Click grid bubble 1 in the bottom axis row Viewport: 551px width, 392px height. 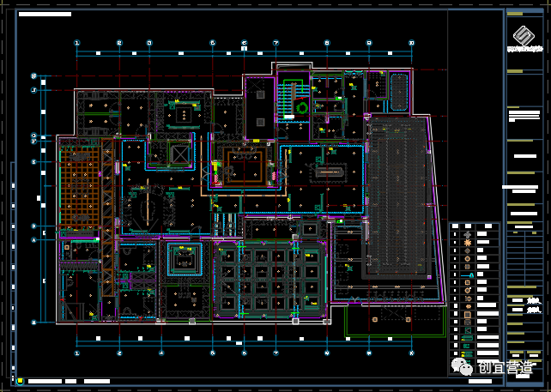click(x=77, y=353)
